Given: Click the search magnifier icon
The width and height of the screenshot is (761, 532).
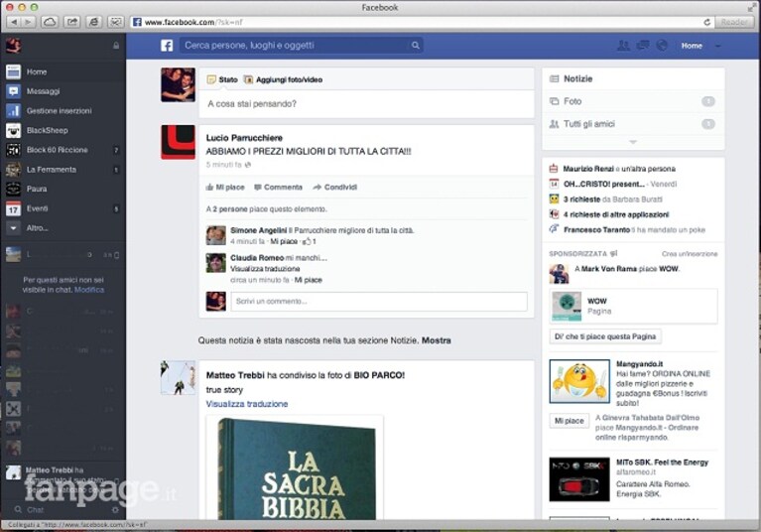Looking at the screenshot, I should (x=416, y=45).
